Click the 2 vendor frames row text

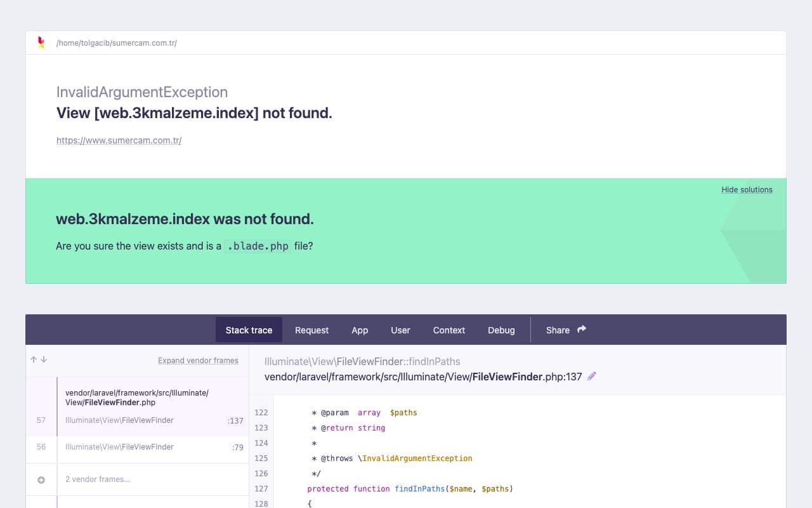click(x=98, y=479)
